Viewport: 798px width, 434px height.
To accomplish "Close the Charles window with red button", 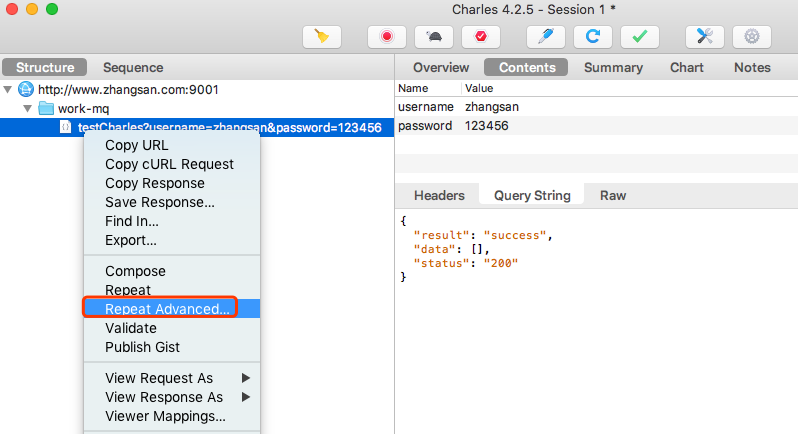I will 12,9.
